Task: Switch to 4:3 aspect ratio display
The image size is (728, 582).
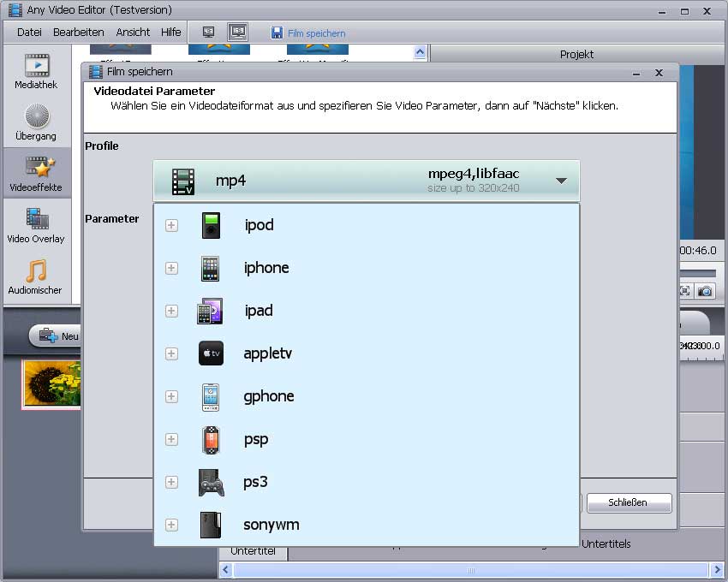Action: coord(208,32)
